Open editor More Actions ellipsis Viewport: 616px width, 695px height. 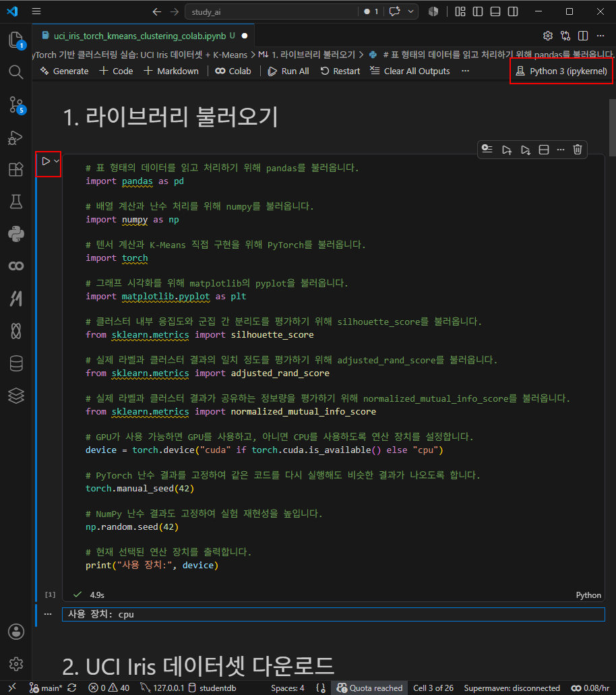point(600,36)
